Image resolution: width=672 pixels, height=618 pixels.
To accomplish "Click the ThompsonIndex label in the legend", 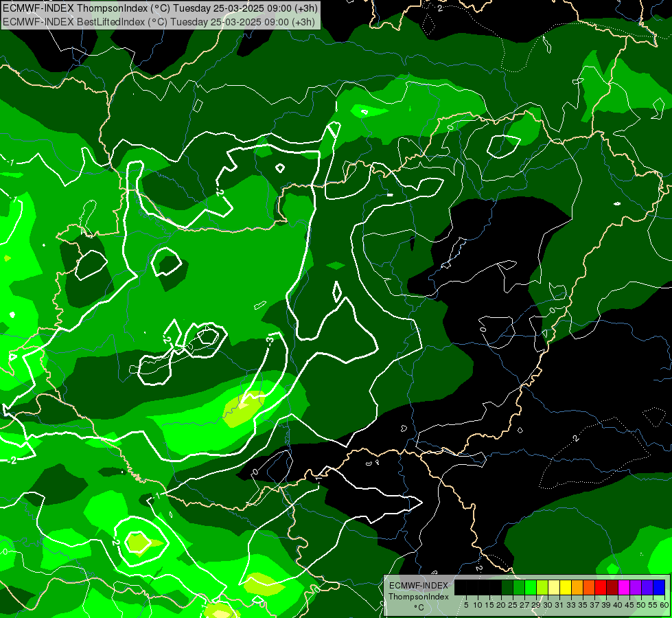I will point(419,597).
